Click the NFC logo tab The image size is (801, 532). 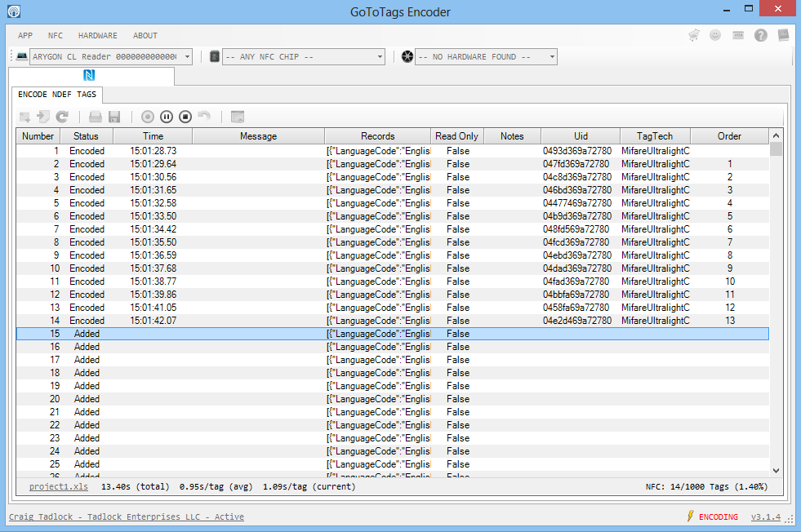coord(89,76)
